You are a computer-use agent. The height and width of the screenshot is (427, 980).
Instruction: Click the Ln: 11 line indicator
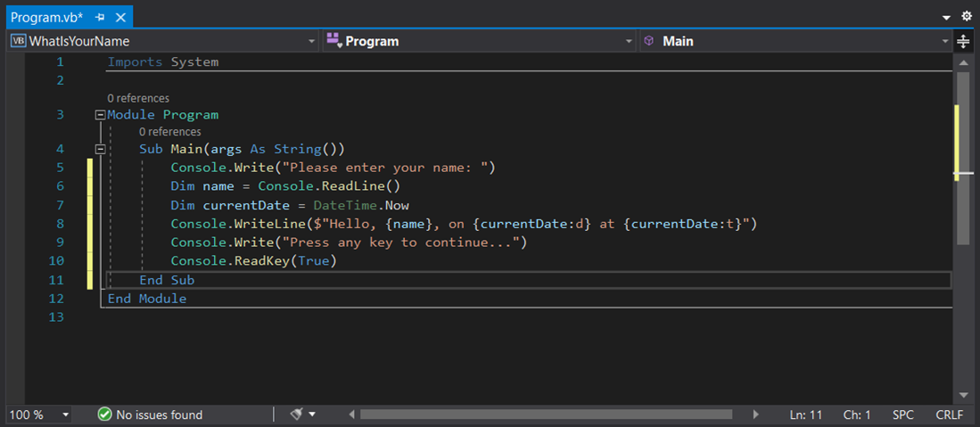[x=806, y=415]
